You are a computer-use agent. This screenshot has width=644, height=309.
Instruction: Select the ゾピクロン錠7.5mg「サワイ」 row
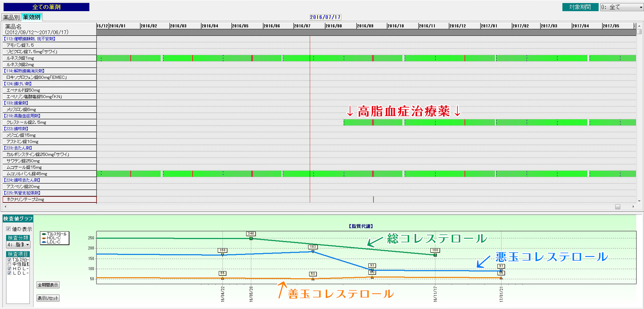pyautogui.click(x=49, y=52)
